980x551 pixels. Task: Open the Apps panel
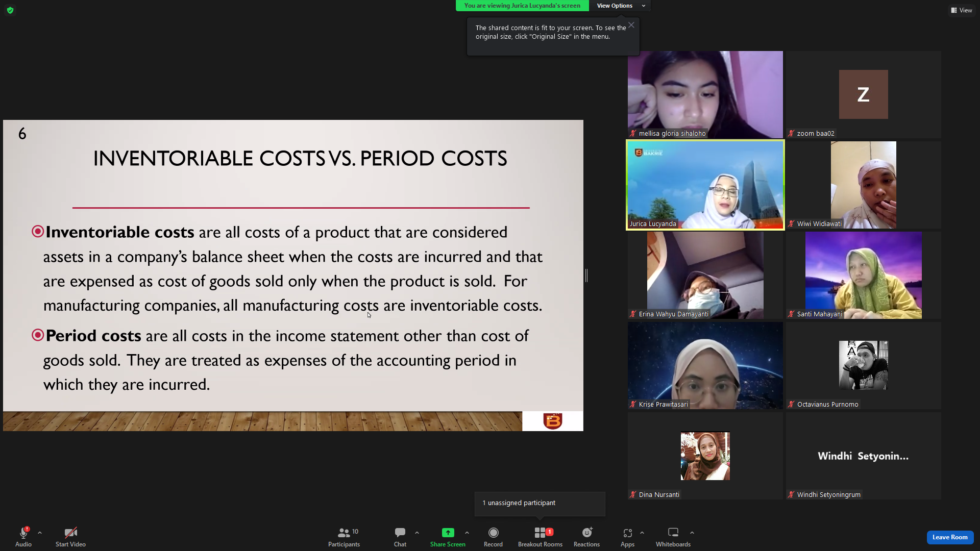click(x=627, y=537)
